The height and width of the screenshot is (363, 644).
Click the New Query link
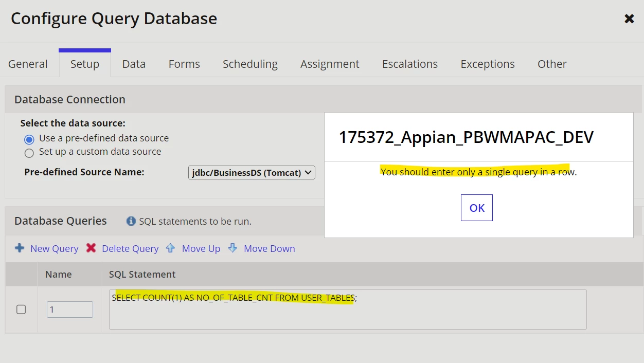coord(54,248)
